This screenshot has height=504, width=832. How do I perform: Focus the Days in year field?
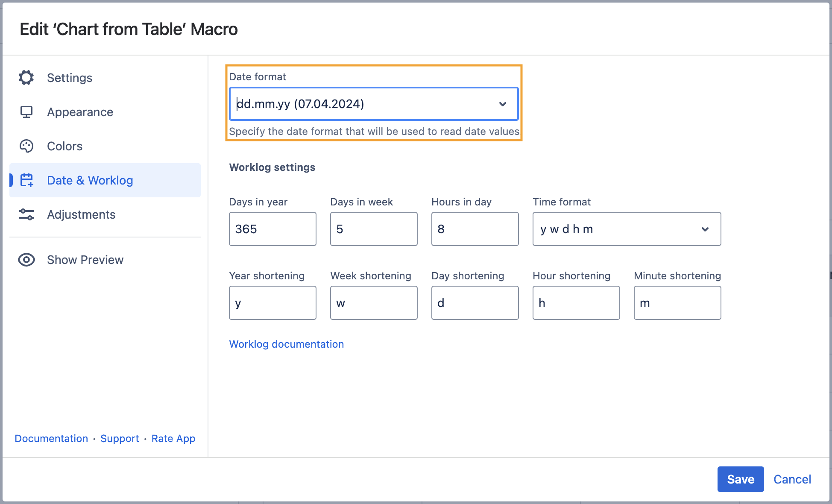(x=272, y=229)
